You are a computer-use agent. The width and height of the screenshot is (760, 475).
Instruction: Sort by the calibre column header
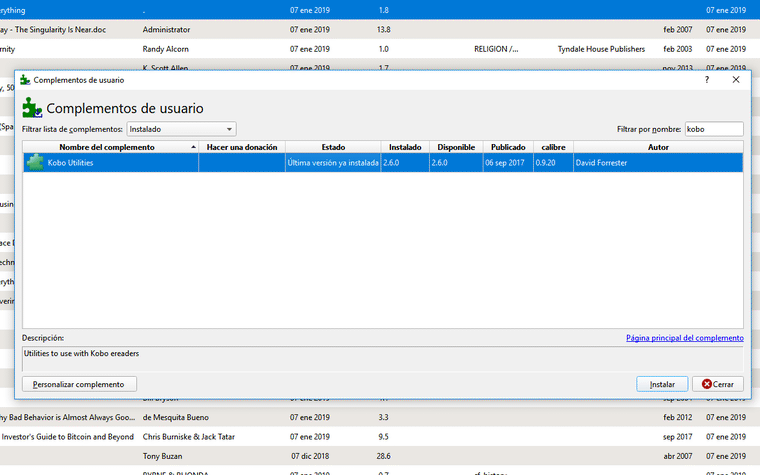553,147
